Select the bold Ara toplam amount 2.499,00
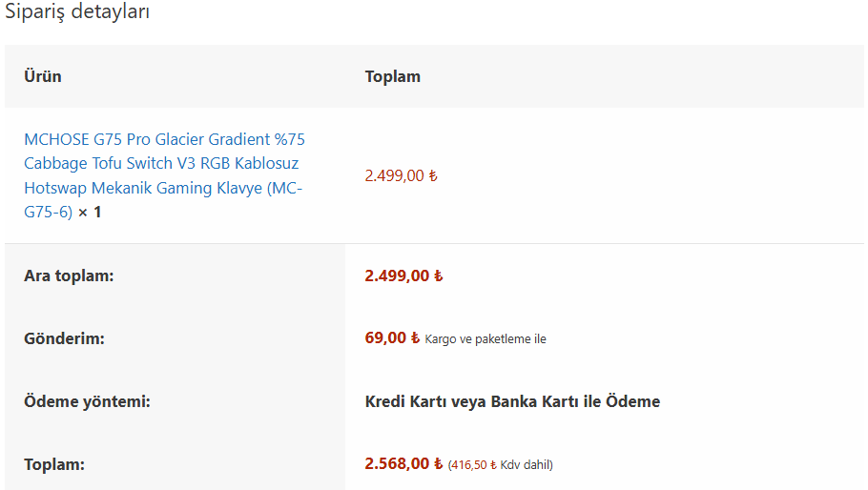This screenshot has width=868, height=490. (x=403, y=276)
